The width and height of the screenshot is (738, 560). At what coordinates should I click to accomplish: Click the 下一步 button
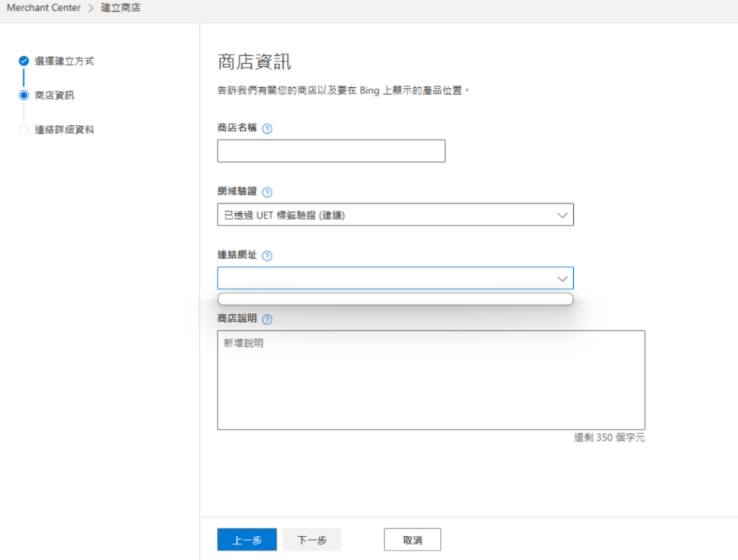(312, 539)
